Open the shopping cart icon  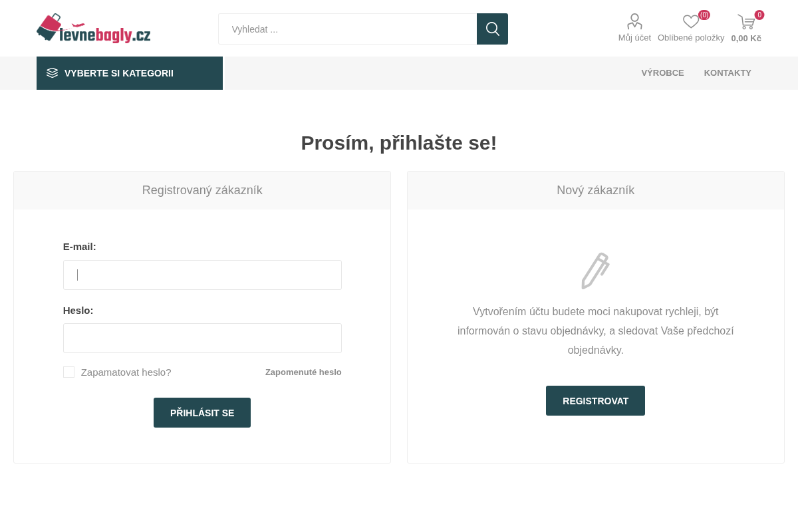[746, 22]
